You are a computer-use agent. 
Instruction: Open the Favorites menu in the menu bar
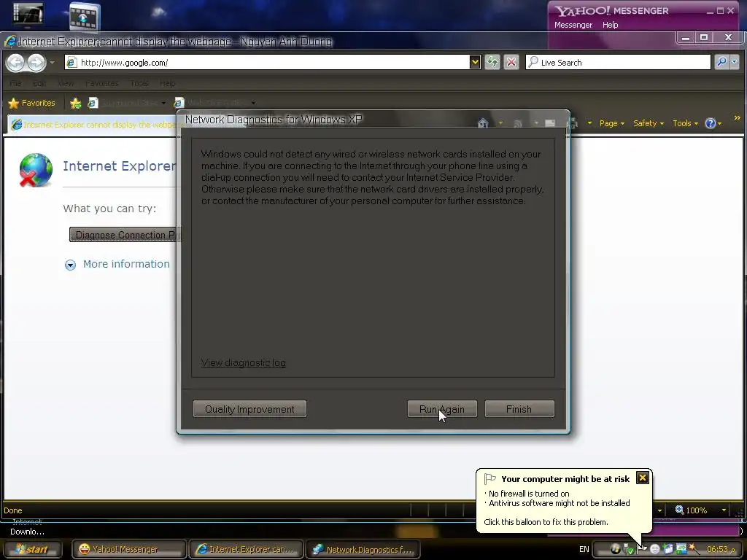(102, 83)
